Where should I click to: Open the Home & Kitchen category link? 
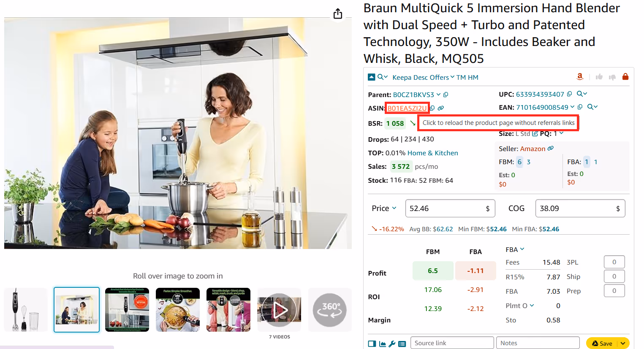(432, 153)
